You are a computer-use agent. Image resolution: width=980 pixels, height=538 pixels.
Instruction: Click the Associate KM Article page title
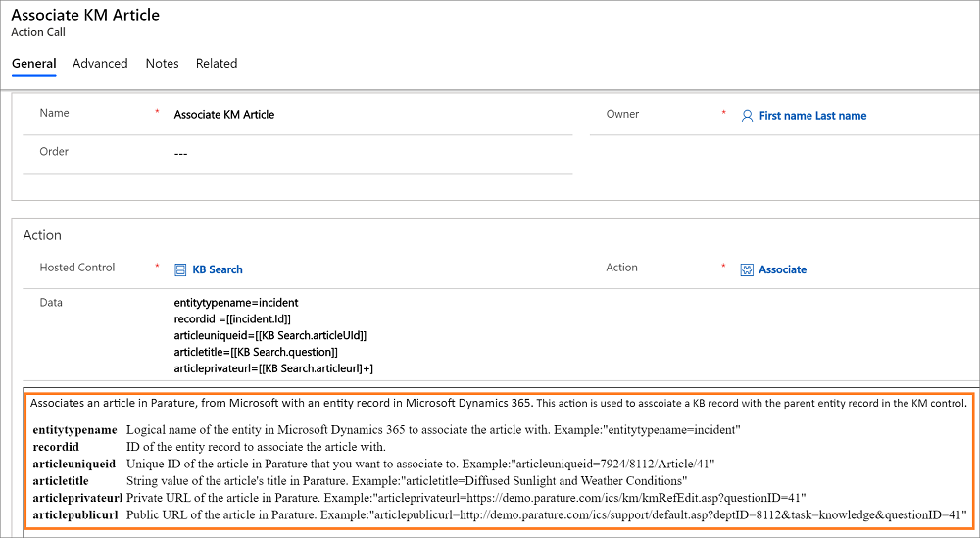tap(85, 15)
